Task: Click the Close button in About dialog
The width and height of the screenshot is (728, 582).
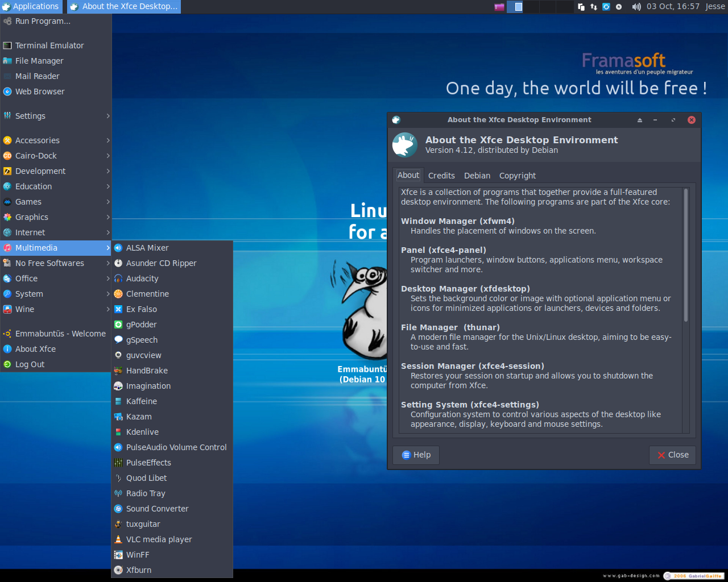Action: coord(672,455)
